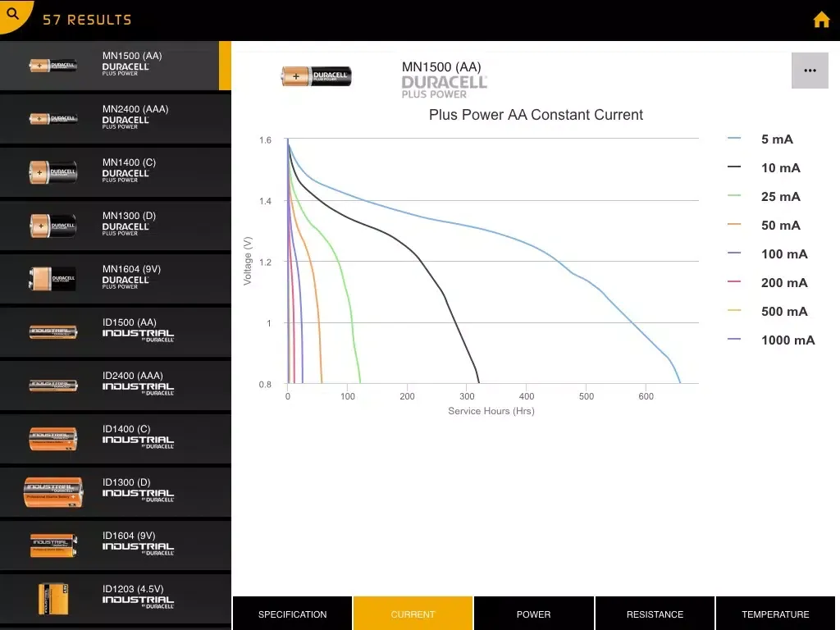Screen dimensions: 840x630
Task: Click the Service Hours (Hrs) axis label
Action: click(x=491, y=411)
